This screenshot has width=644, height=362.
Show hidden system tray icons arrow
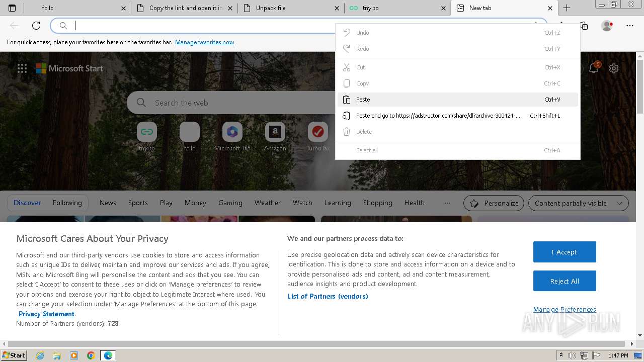tap(561, 355)
